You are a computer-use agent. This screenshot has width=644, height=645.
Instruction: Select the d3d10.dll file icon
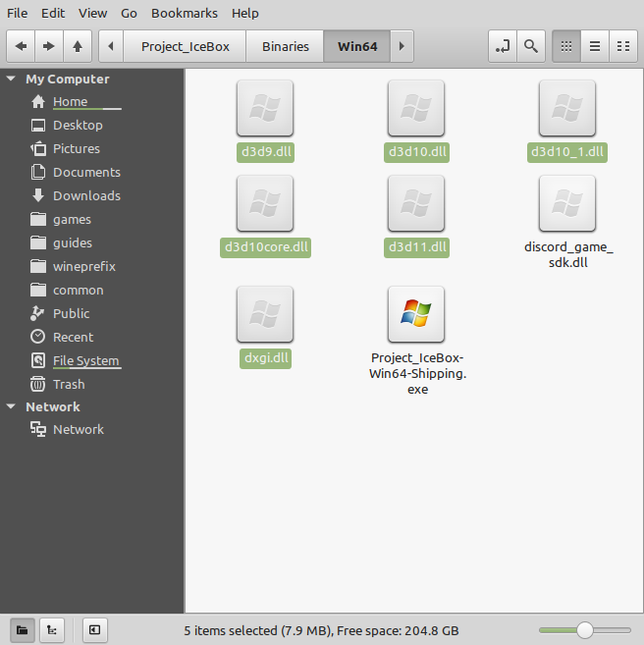416,108
